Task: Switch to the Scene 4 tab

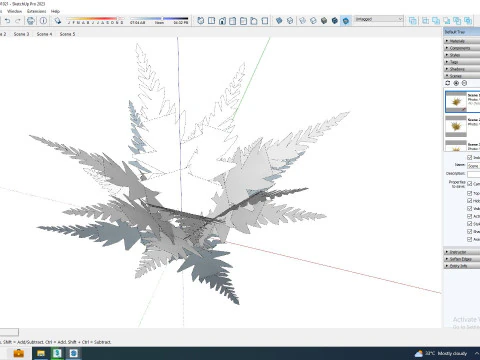Action: (44, 34)
